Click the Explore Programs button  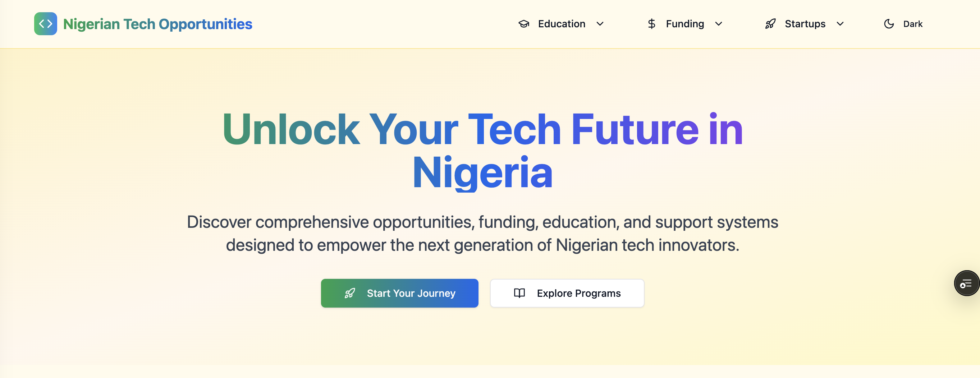567,293
